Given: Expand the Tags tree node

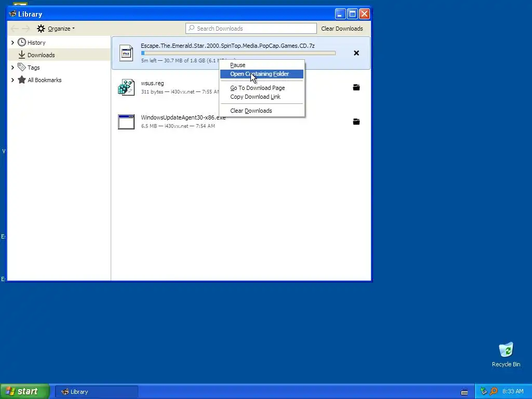Looking at the screenshot, I should [x=12, y=68].
